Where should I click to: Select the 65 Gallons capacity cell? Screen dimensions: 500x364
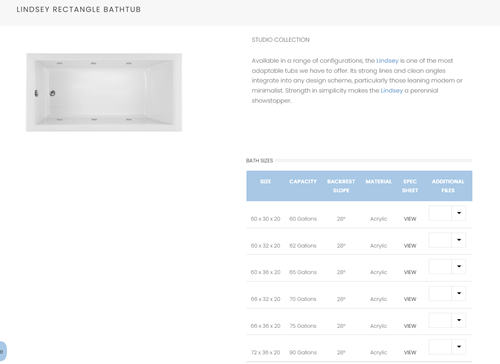click(303, 272)
